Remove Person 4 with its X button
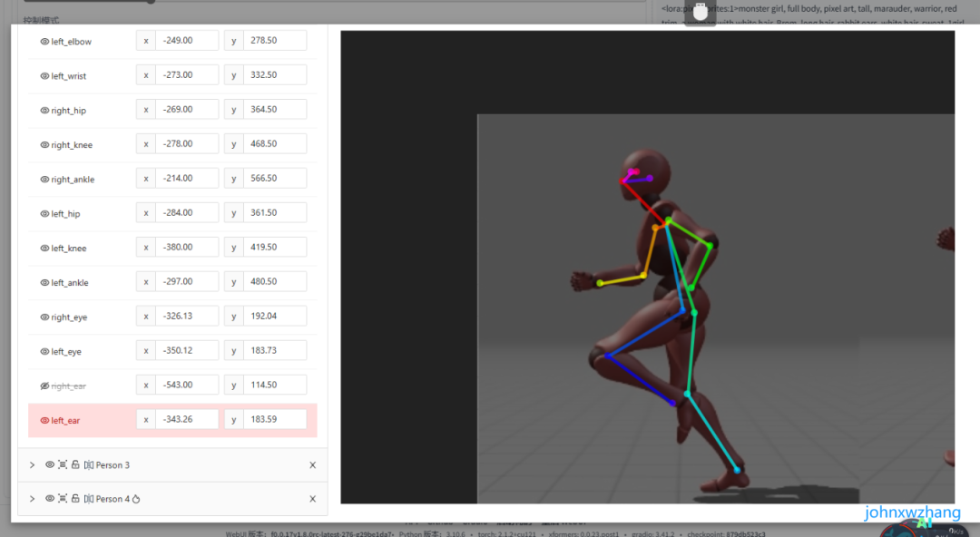Image resolution: width=980 pixels, height=537 pixels. coord(312,499)
